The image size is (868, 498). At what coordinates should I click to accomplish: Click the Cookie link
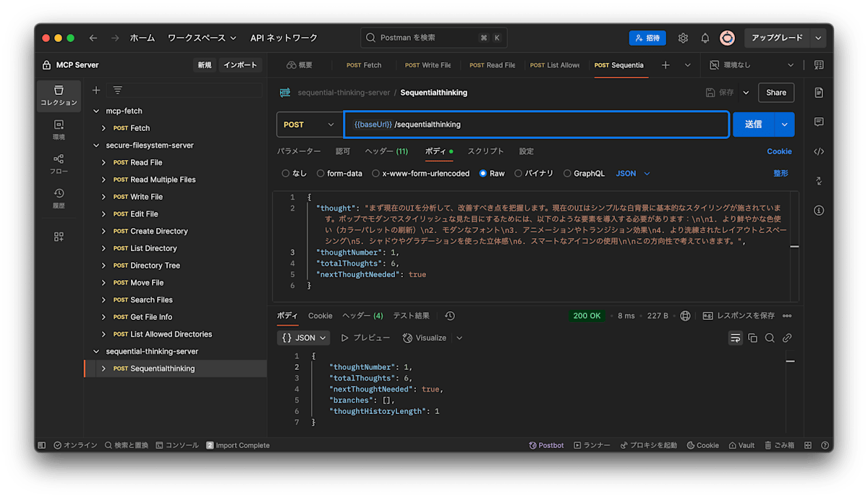779,151
